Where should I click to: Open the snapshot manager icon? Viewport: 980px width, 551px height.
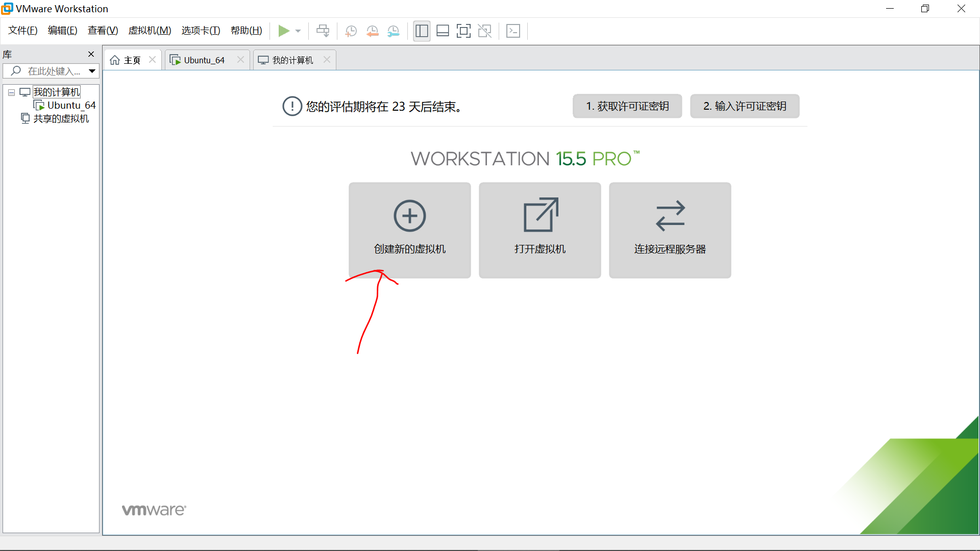tap(393, 31)
